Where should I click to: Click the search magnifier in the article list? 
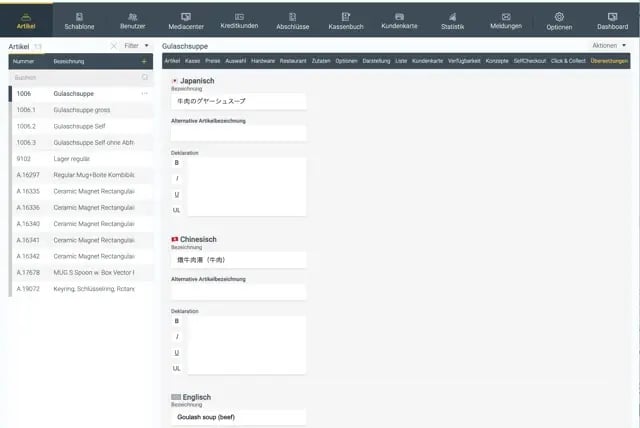point(144,76)
